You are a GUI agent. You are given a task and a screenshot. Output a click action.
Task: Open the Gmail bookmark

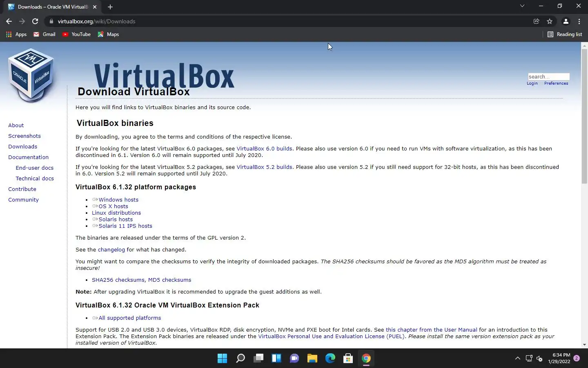click(44, 34)
